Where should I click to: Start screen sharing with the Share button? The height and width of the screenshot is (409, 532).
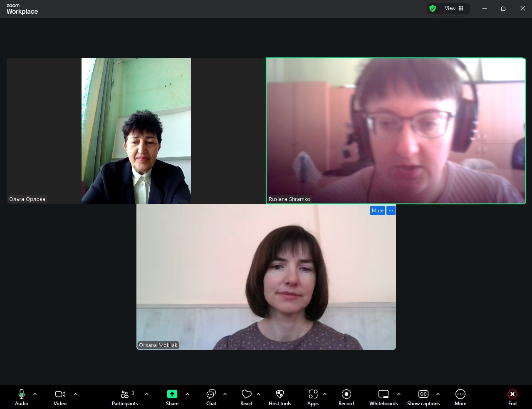(172, 397)
